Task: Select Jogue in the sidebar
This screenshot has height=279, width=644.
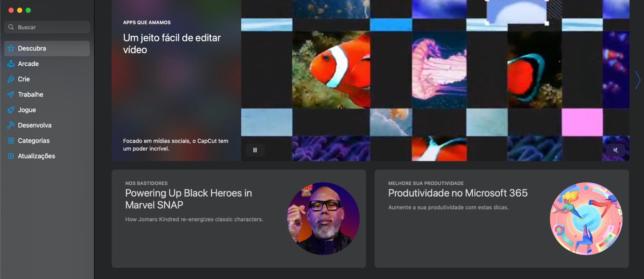Action: pos(47,110)
